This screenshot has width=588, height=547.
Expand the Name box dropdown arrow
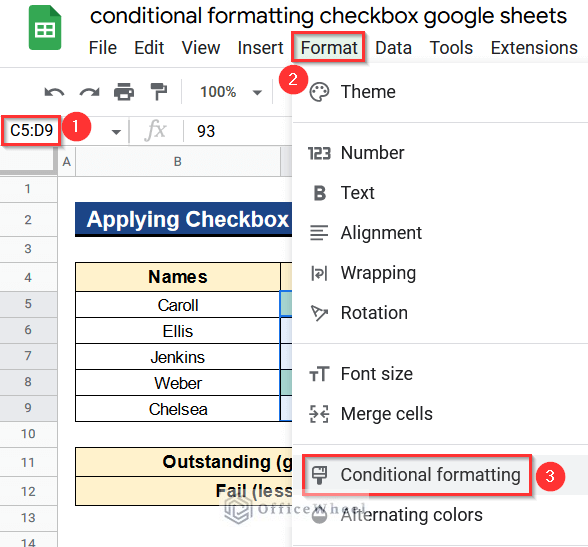point(116,132)
